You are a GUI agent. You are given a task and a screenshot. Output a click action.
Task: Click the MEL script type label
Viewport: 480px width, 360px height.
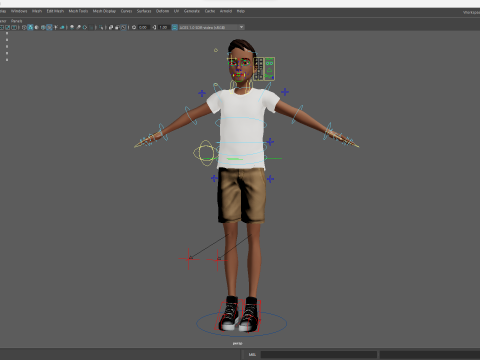pyautogui.click(x=252, y=354)
